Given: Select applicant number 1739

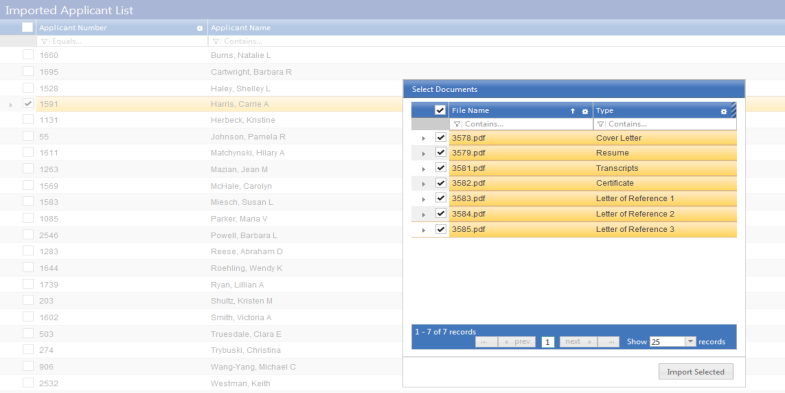Looking at the screenshot, I should (49, 285).
